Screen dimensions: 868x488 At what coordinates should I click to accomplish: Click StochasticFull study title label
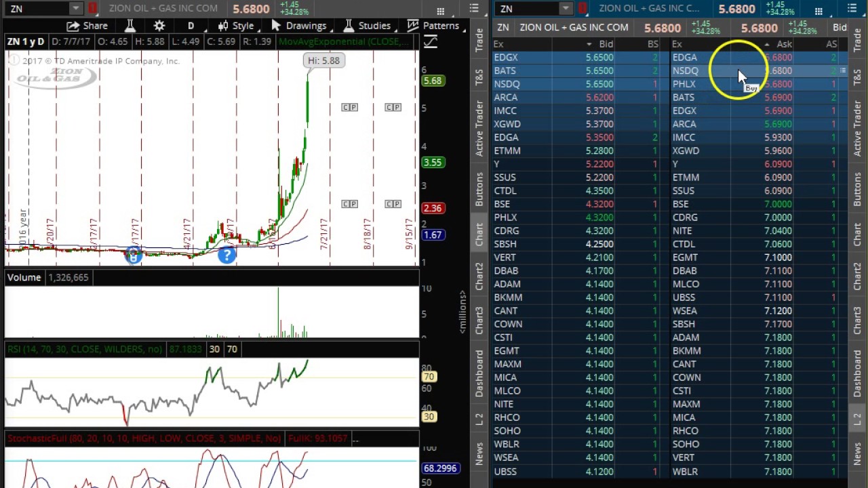tap(144, 439)
